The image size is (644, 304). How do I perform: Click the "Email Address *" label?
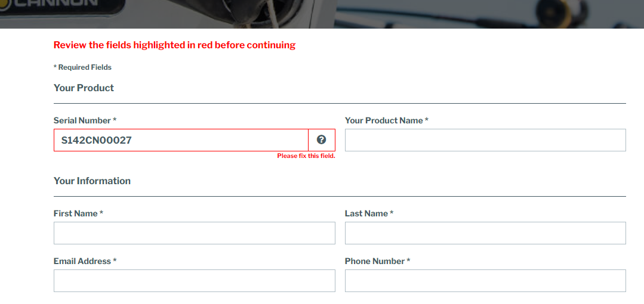tap(85, 261)
